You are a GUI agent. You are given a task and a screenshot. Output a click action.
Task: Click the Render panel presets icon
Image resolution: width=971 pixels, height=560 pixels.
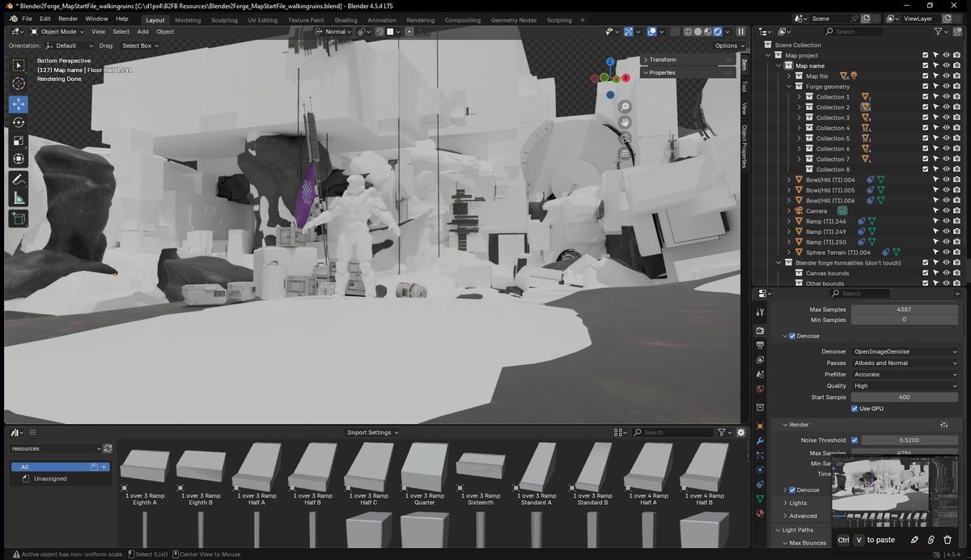pyautogui.click(x=944, y=425)
